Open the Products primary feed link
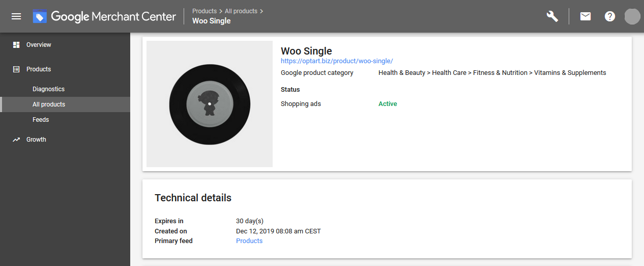The height and width of the screenshot is (266, 644). [249, 241]
